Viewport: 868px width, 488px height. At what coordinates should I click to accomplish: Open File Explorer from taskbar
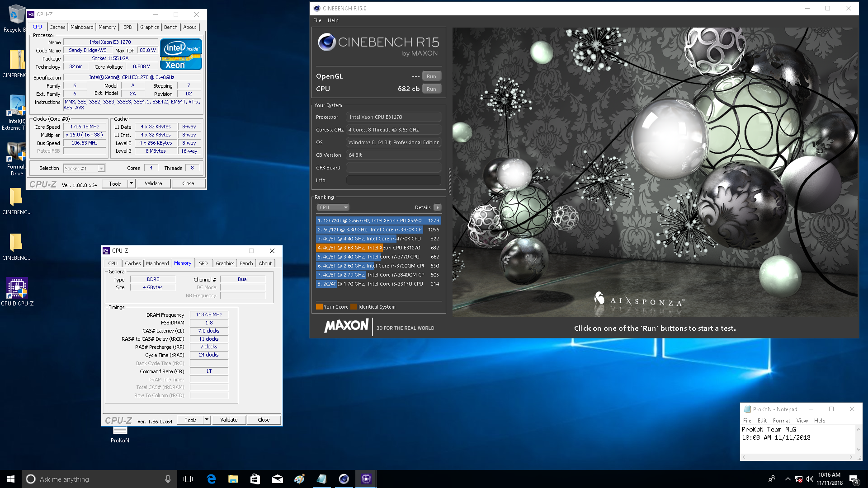click(x=233, y=479)
